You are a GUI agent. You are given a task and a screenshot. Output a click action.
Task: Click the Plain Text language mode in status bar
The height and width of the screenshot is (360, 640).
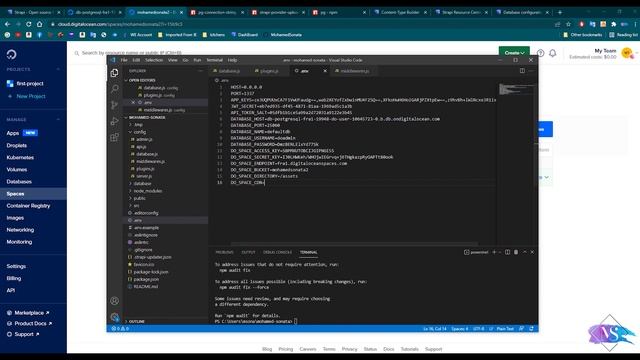click(505, 329)
